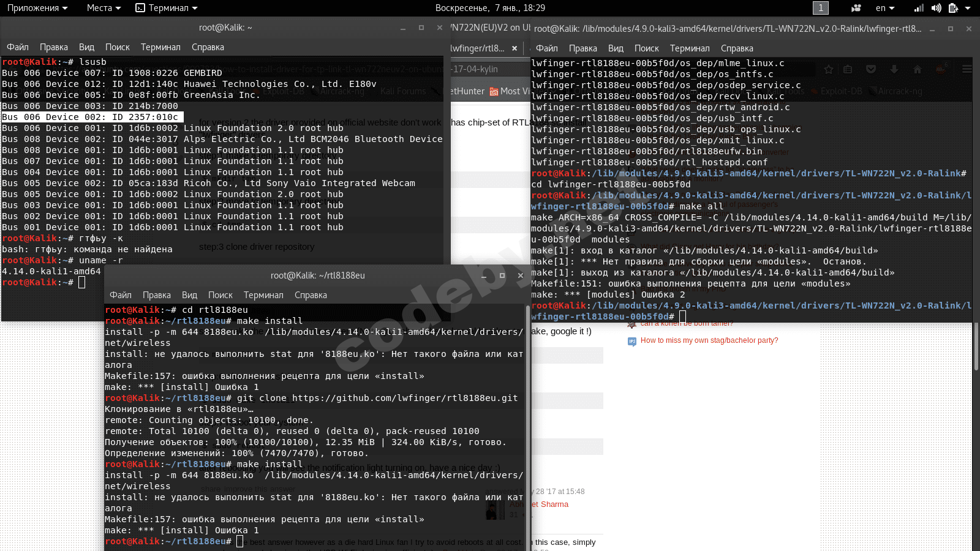The width and height of the screenshot is (980, 551).
Task: Close the root@Kalik: ~ terminal window
Action: point(439,28)
